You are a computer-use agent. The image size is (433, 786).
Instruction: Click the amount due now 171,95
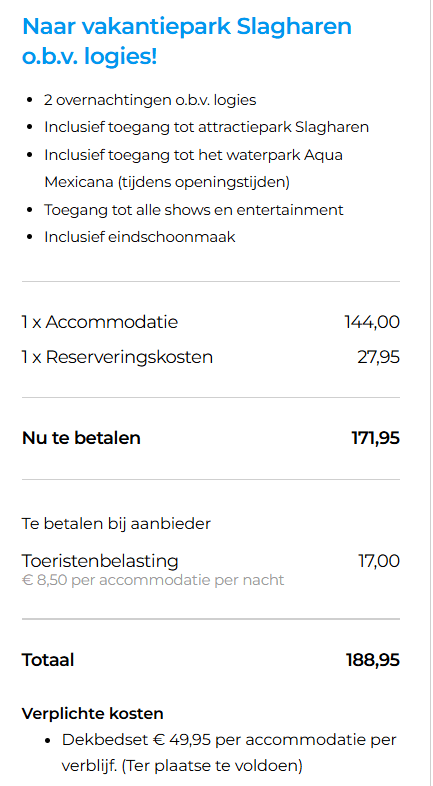click(x=375, y=438)
